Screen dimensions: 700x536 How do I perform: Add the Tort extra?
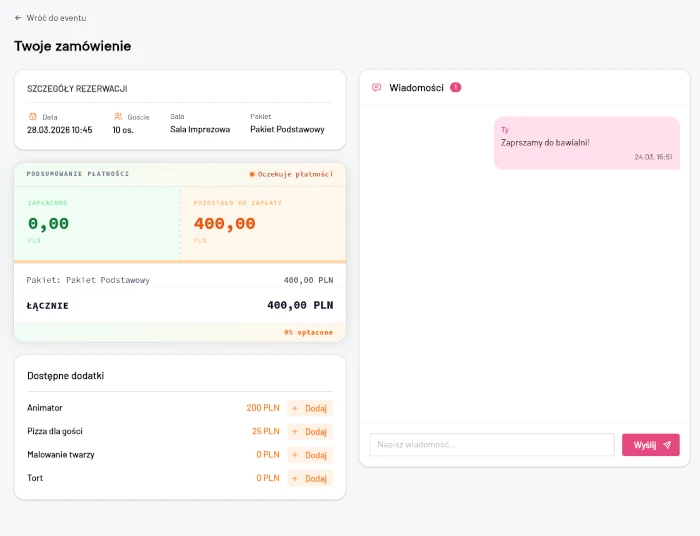point(310,478)
